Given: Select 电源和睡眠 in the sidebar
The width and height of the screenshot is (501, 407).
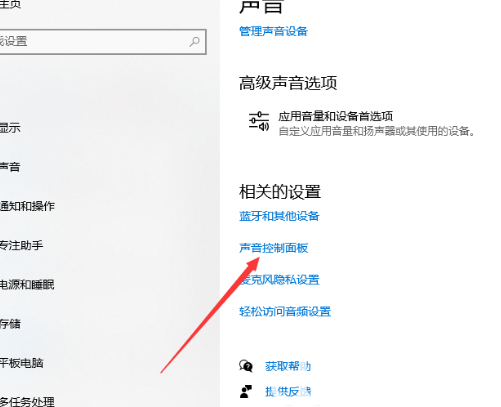Looking at the screenshot, I should 27,285.
